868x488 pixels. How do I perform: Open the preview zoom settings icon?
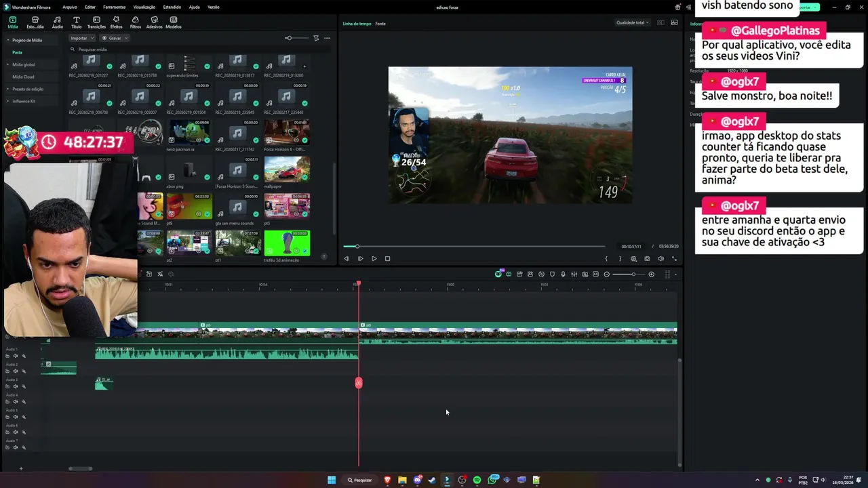[634, 258]
